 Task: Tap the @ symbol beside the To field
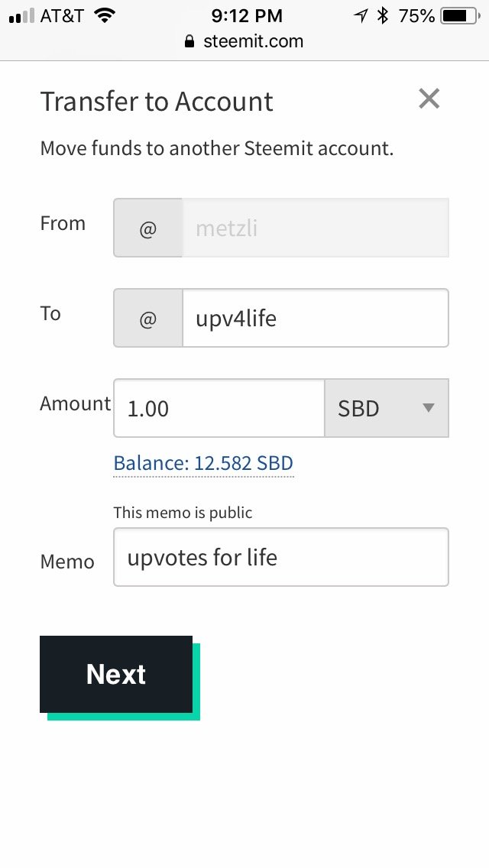click(148, 319)
